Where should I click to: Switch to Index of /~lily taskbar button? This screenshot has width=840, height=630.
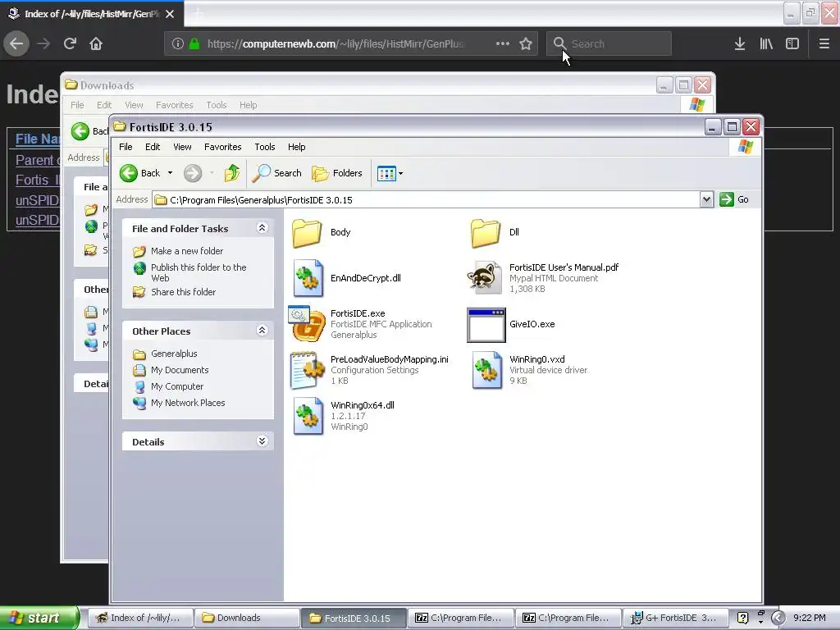pos(139,618)
